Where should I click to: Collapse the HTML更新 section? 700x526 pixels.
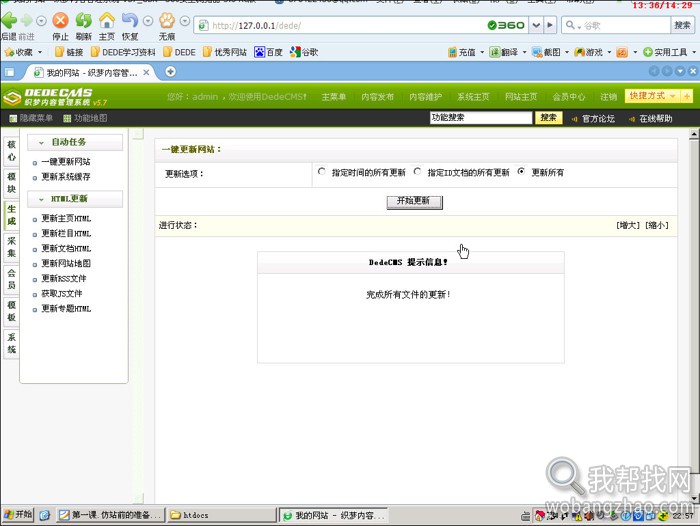75,199
